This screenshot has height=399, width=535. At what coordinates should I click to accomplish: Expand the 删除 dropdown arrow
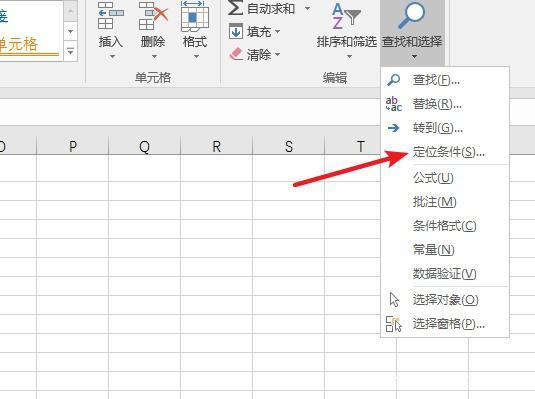coord(154,56)
